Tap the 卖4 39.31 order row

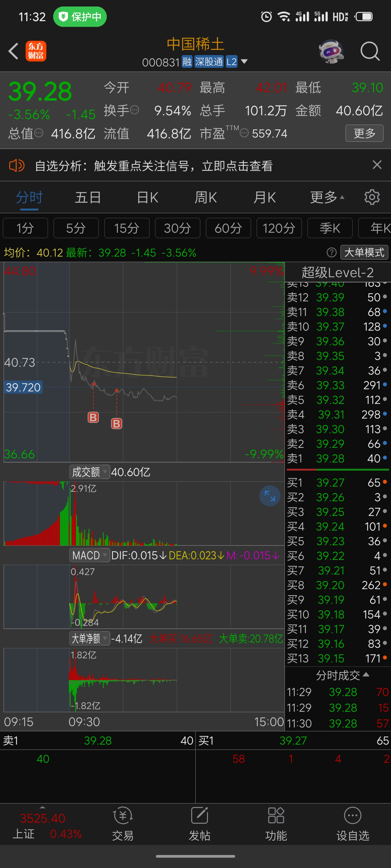338,414
